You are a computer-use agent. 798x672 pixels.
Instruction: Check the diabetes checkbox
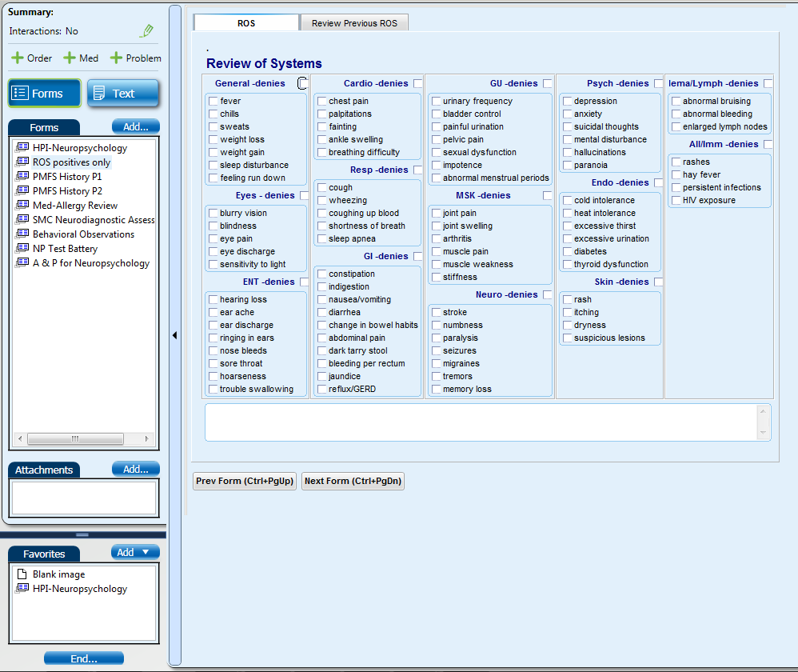[x=568, y=251]
